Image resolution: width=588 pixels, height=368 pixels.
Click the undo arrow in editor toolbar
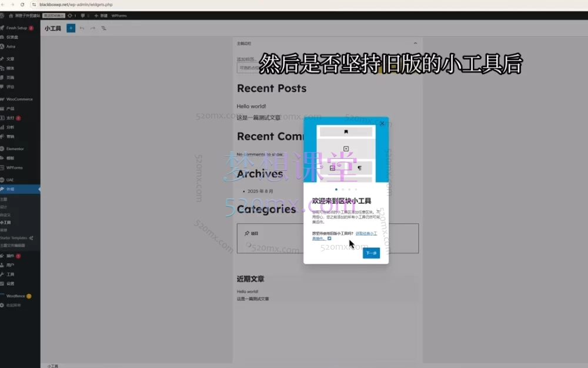click(82, 28)
